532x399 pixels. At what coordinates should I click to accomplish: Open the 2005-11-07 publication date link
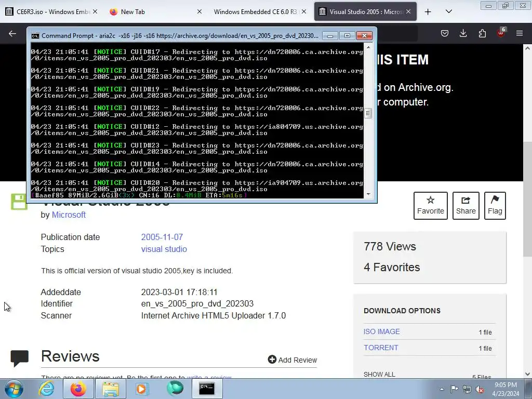click(x=162, y=237)
